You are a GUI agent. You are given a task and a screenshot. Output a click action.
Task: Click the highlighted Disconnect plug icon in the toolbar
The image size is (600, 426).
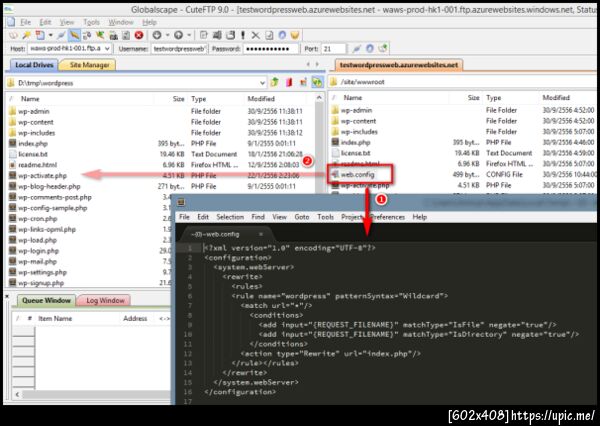click(x=74, y=35)
